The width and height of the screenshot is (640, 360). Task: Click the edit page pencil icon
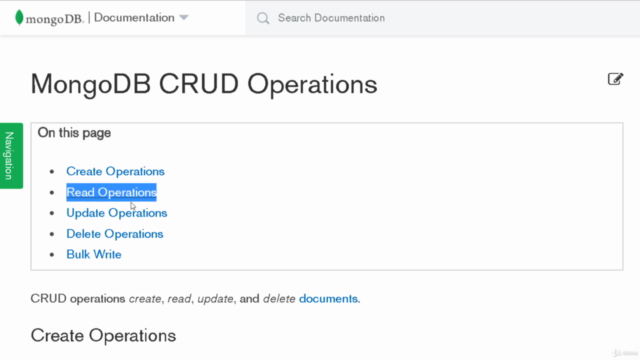pyautogui.click(x=615, y=79)
